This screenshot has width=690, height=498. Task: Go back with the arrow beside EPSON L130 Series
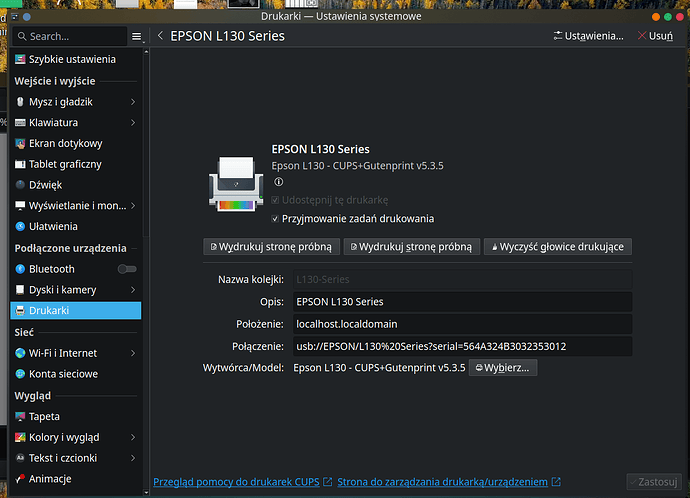point(161,36)
